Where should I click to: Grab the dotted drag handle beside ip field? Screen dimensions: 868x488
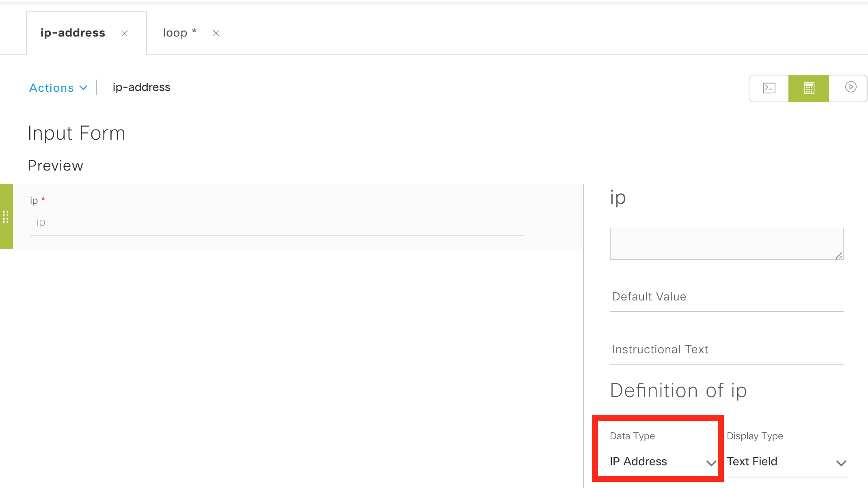(x=6, y=217)
